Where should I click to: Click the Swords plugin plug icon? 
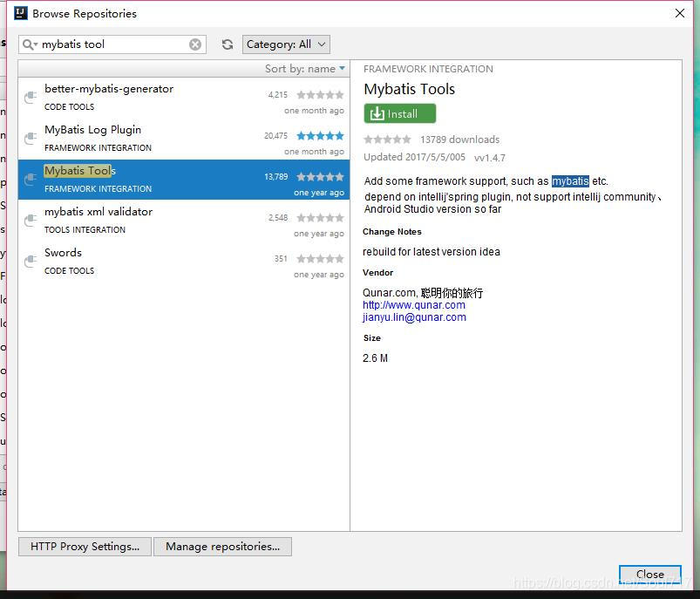pos(31,261)
